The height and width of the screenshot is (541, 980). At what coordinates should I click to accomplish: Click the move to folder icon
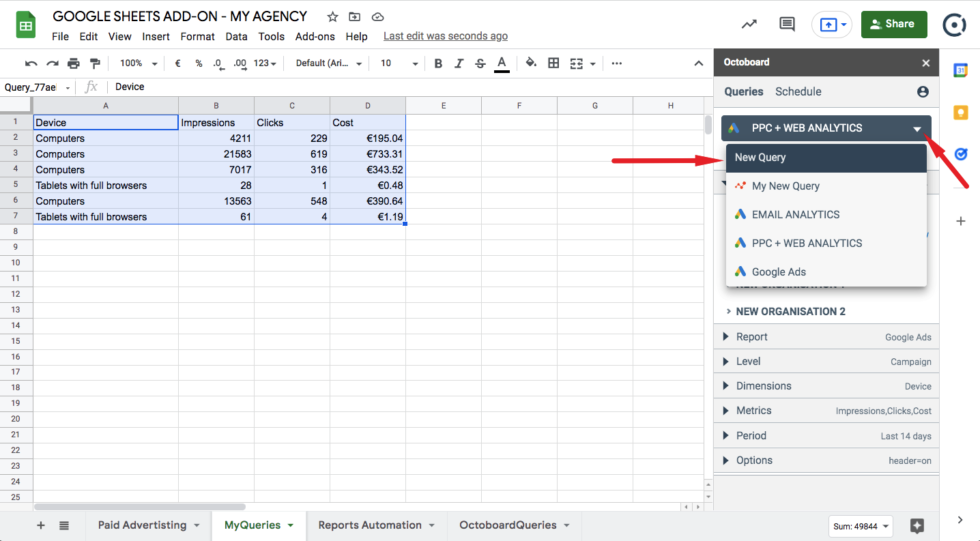pos(355,17)
